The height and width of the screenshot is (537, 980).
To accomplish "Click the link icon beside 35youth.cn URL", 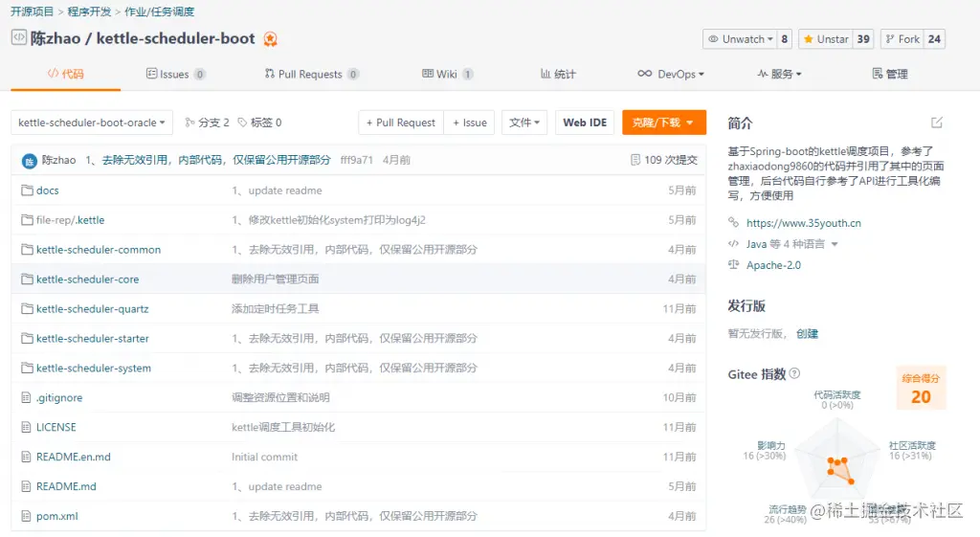I will coord(733,222).
